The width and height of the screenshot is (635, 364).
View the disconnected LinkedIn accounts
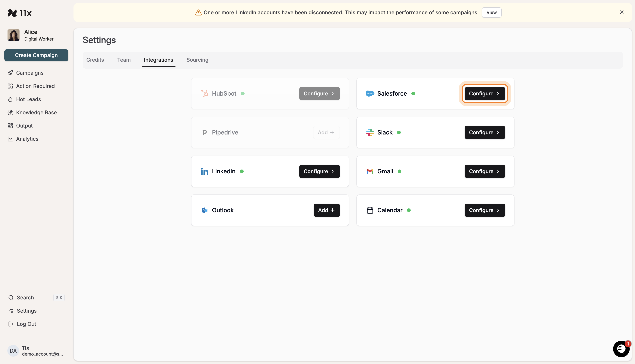click(x=491, y=12)
